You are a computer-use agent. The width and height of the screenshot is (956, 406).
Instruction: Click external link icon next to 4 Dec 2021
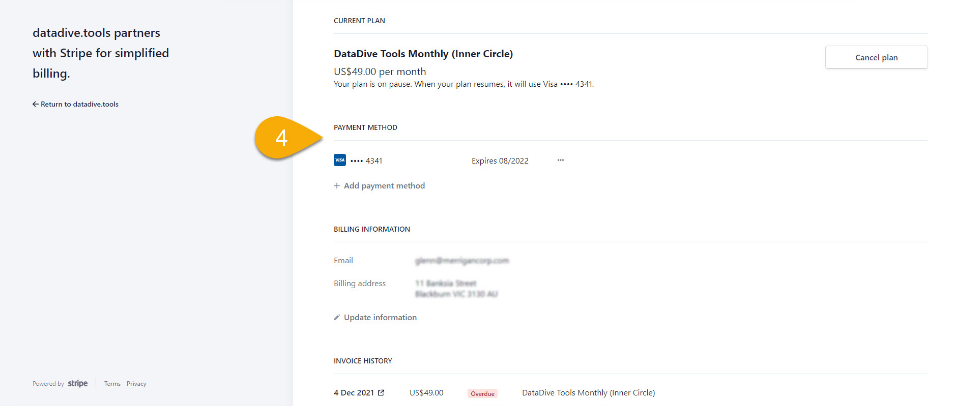tap(381, 393)
